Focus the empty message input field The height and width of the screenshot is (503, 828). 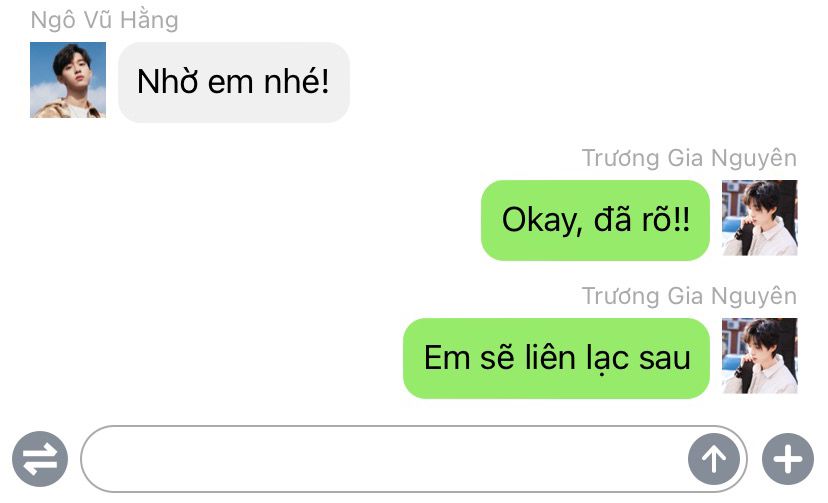pyautogui.click(x=384, y=459)
